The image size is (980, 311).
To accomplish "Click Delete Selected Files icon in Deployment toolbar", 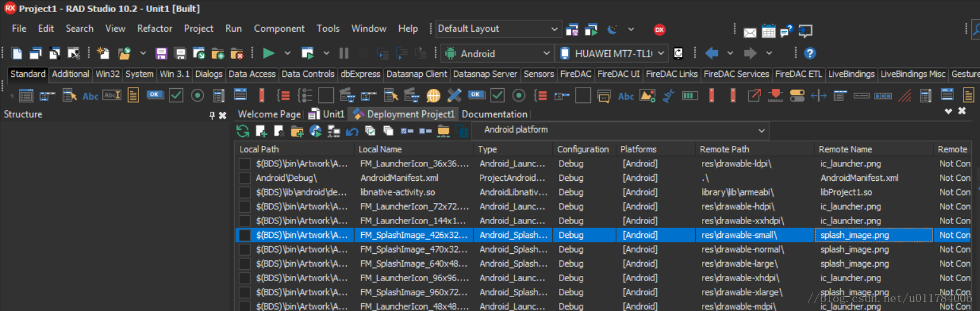I will (x=279, y=131).
